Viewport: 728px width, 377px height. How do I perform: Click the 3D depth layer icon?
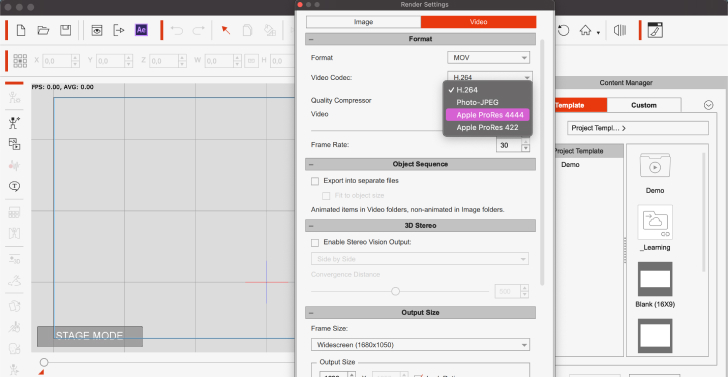(x=14, y=259)
